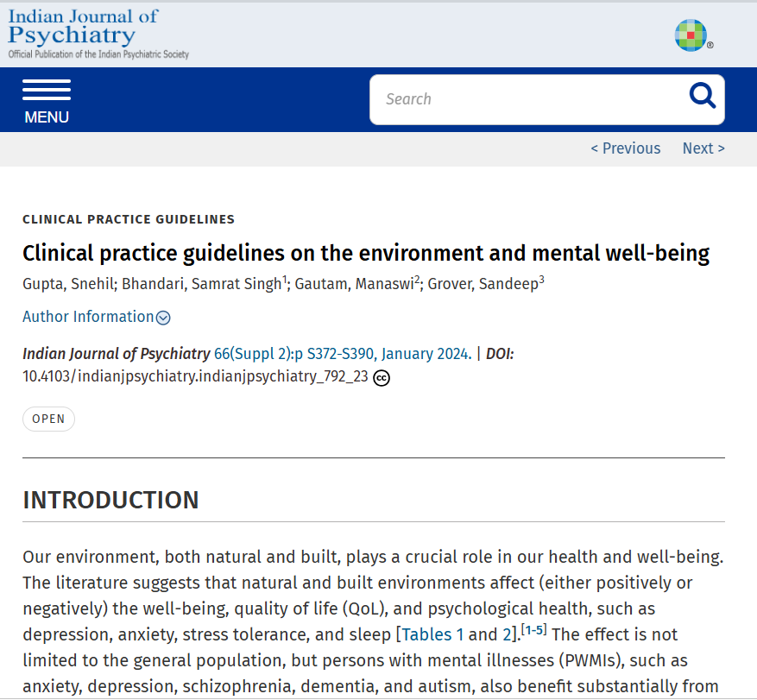Click the Indian Journal of Psychiatry logo
The height and width of the screenshot is (700, 757).
98,33
